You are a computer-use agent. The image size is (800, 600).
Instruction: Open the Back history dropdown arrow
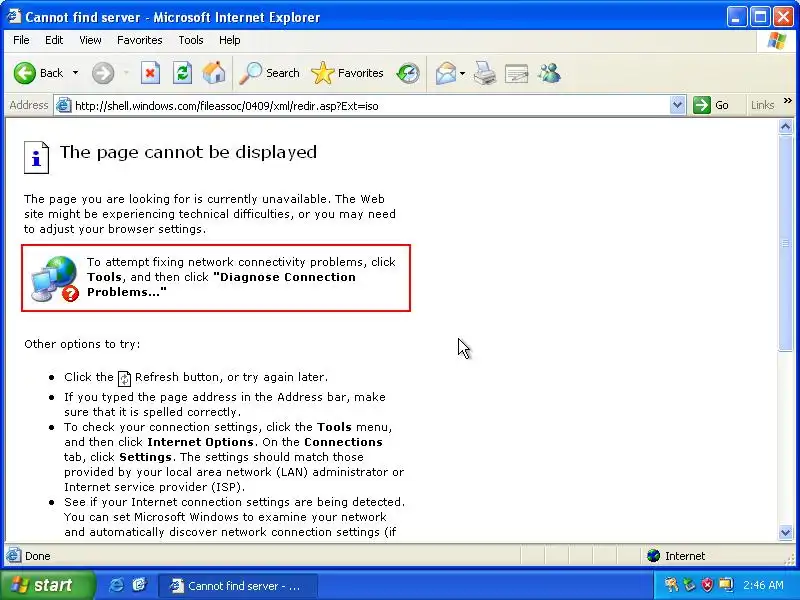tap(76, 73)
